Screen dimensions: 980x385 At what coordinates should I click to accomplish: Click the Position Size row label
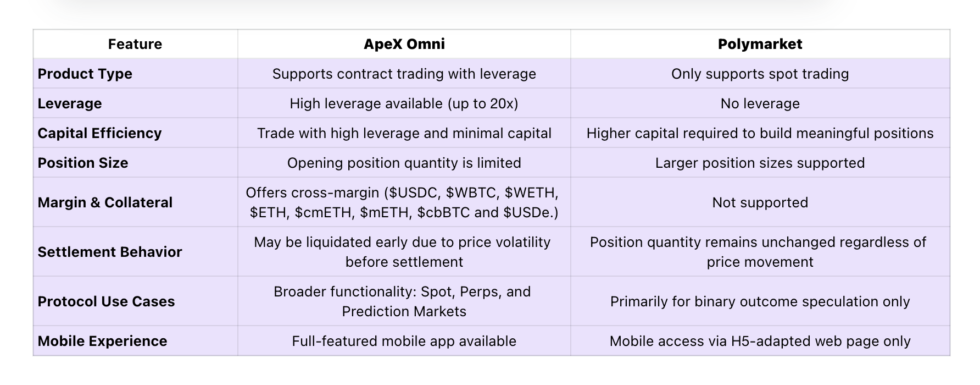tap(83, 163)
